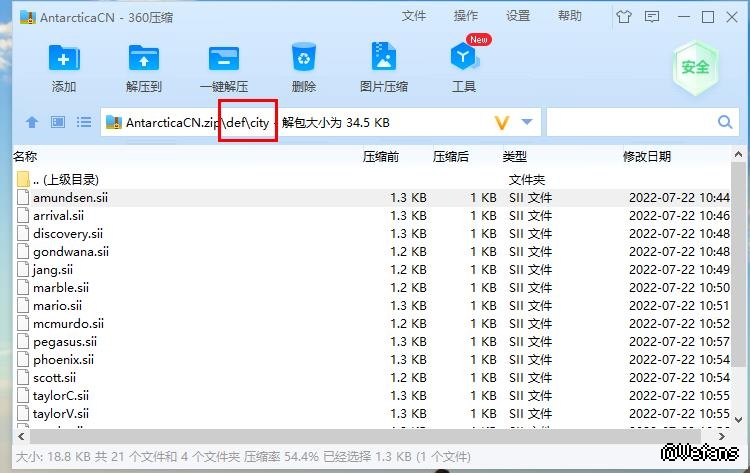Click the horizontal scrollbar right arrow
The image size is (750, 473).
pos(722,436)
